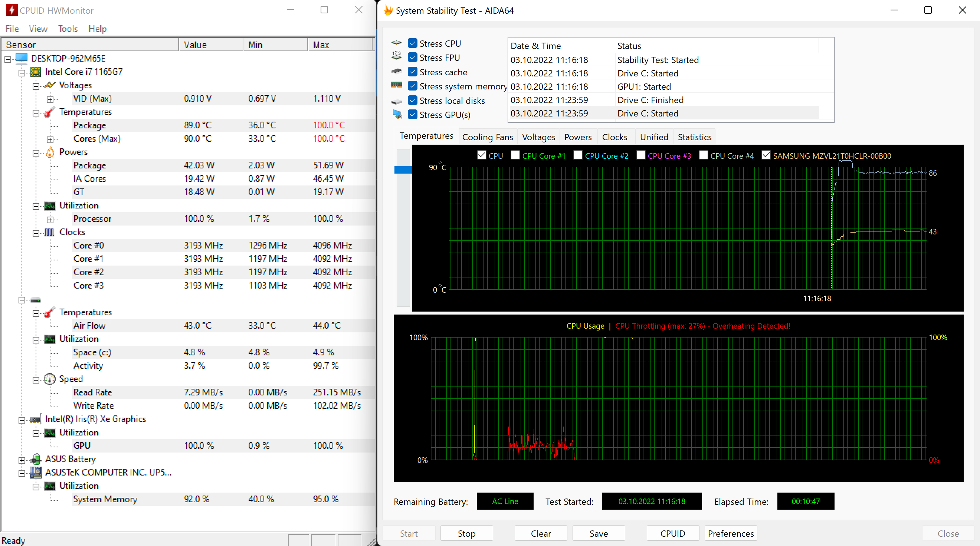980x546 pixels.
Task: Expand the ASUS Battery tree node
Action: click(x=22, y=460)
